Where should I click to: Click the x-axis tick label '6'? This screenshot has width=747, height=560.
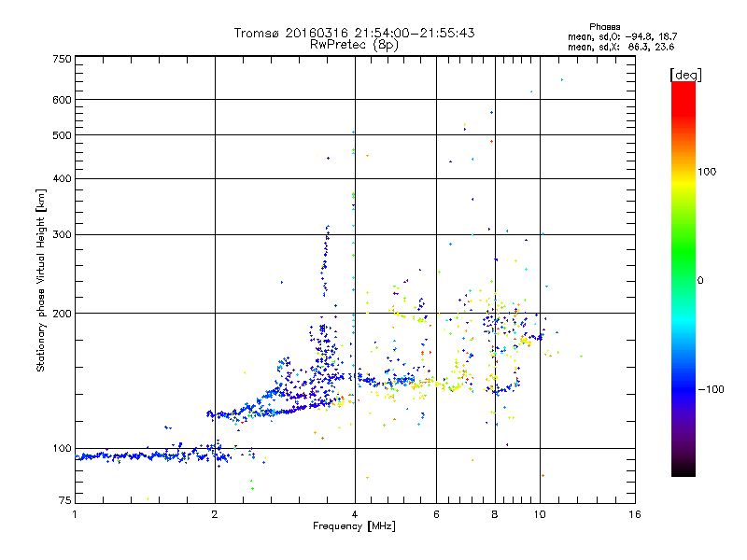coord(436,514)
